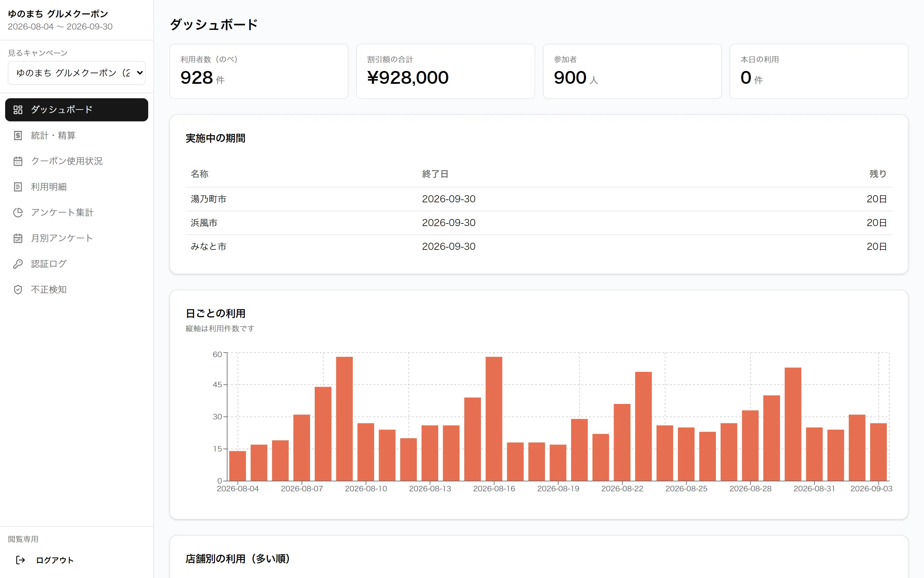The height and width of the screenshot is (578, 924).
Task: Click the 浜風市 row name
Action: tap(204, 223)
